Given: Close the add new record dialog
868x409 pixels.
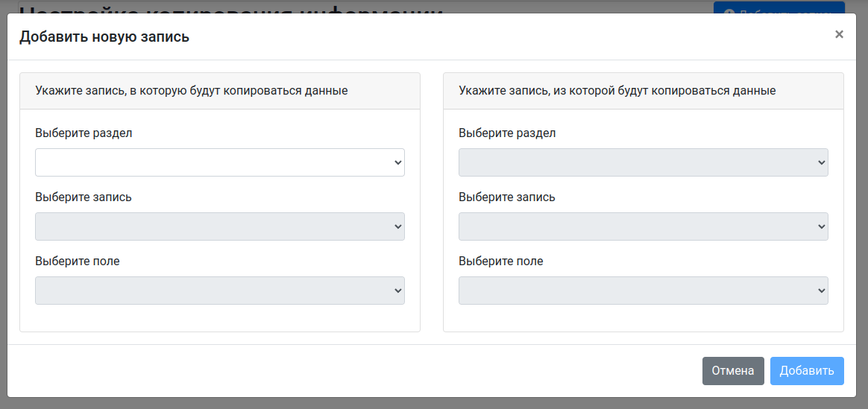Looking at the screenshot, I should (x=839, y=34).
